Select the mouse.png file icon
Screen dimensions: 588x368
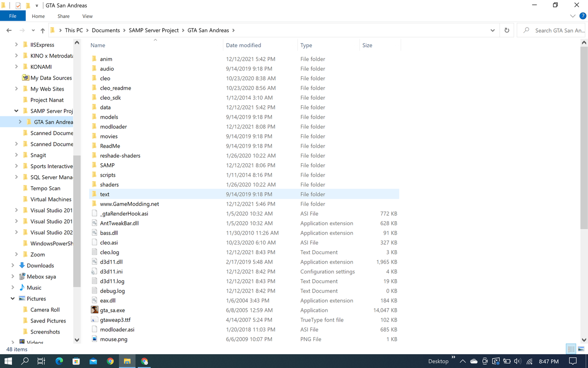tap(95, 339)
